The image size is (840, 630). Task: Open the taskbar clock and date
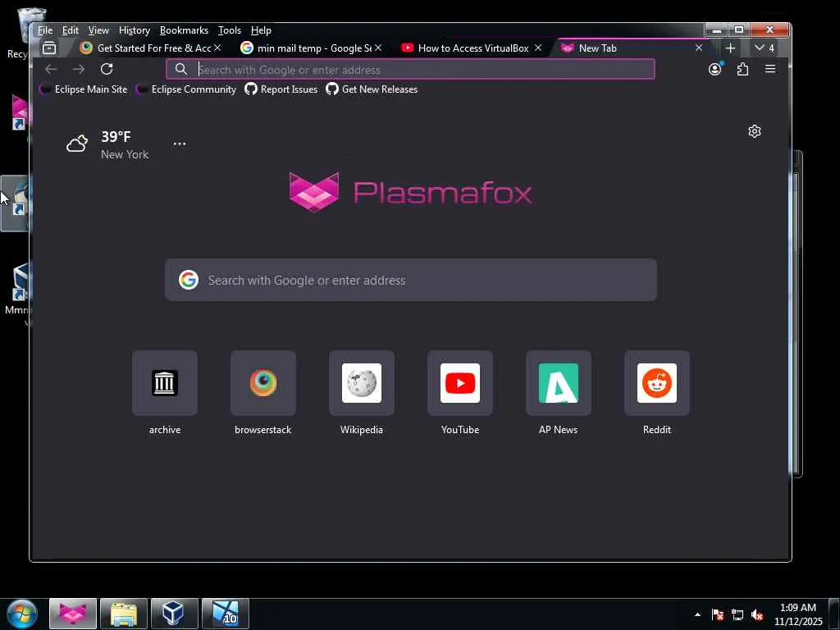pyautogui.click(x=797, y=614)
